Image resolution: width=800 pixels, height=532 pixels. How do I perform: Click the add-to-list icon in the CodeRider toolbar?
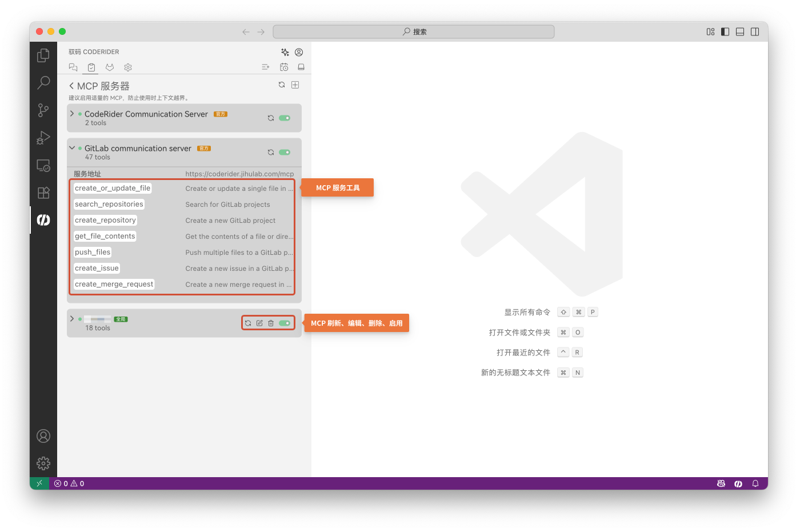tap(266, 67)
